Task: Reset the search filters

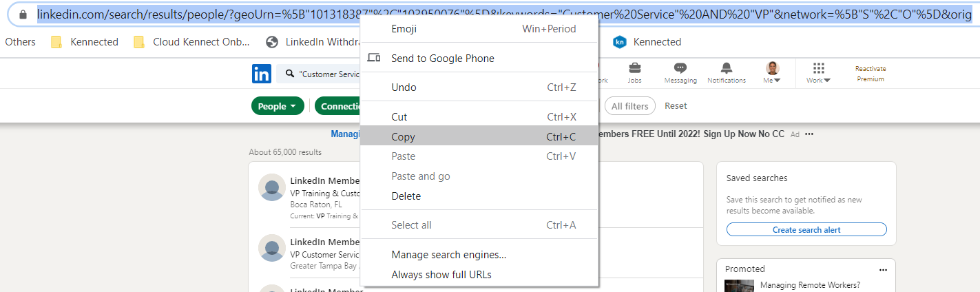Action: pos(676,106)
